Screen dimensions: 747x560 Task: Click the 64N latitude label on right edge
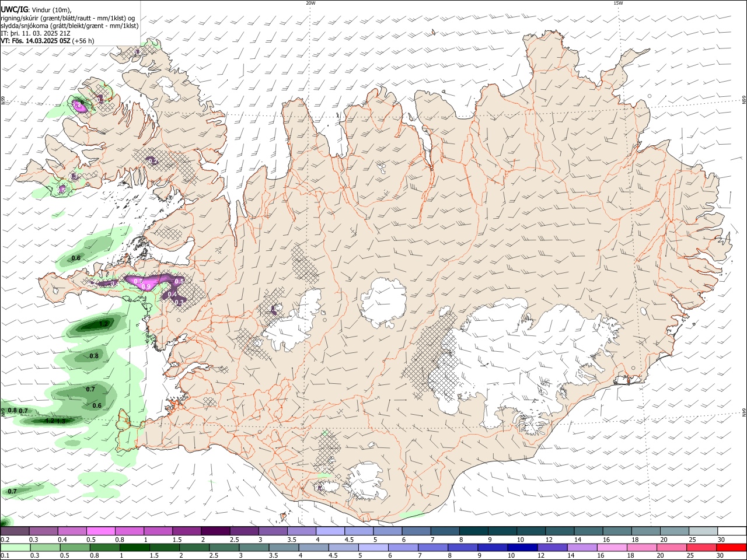744,412
